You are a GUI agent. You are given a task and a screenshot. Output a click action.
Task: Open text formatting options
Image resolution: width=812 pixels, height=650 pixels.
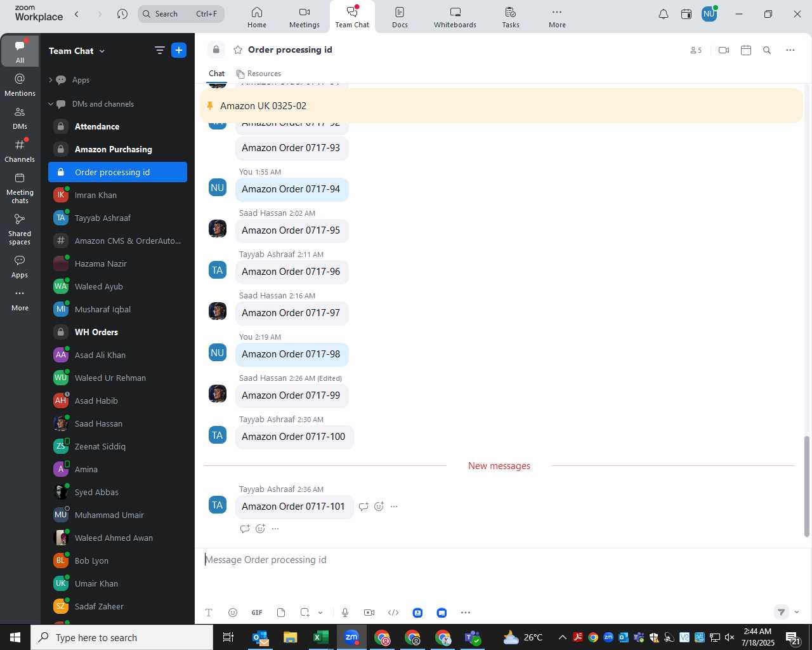pyautogui.click(x=209, y=613)
